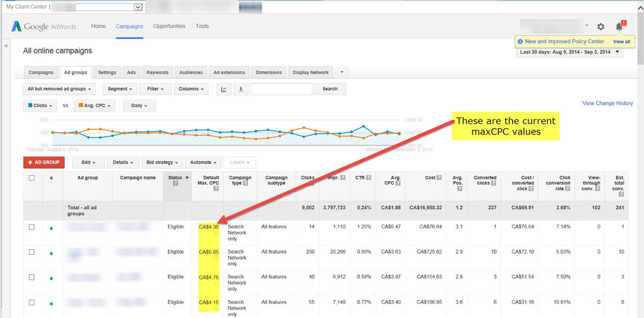Image resolution: width=644 pixels, height=318 pixels.
Task: Expand the Filter dropdown
Action: pos(156,89)
